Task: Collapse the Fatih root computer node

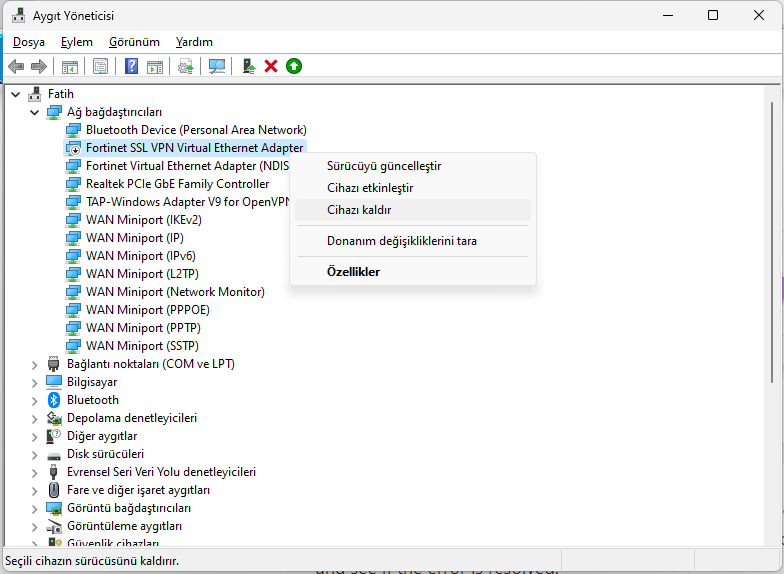Action: 16,94
